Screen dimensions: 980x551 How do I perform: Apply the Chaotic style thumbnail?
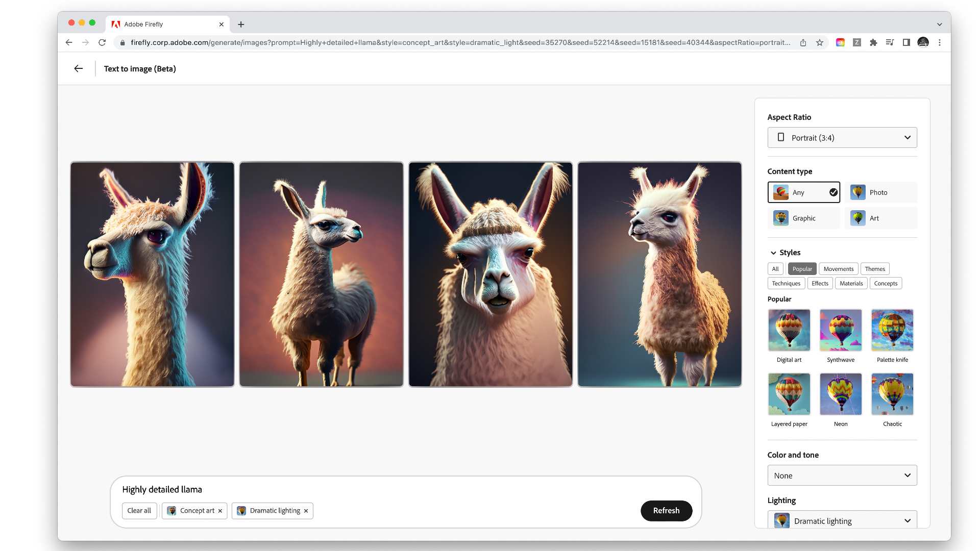tap(892, 394)
